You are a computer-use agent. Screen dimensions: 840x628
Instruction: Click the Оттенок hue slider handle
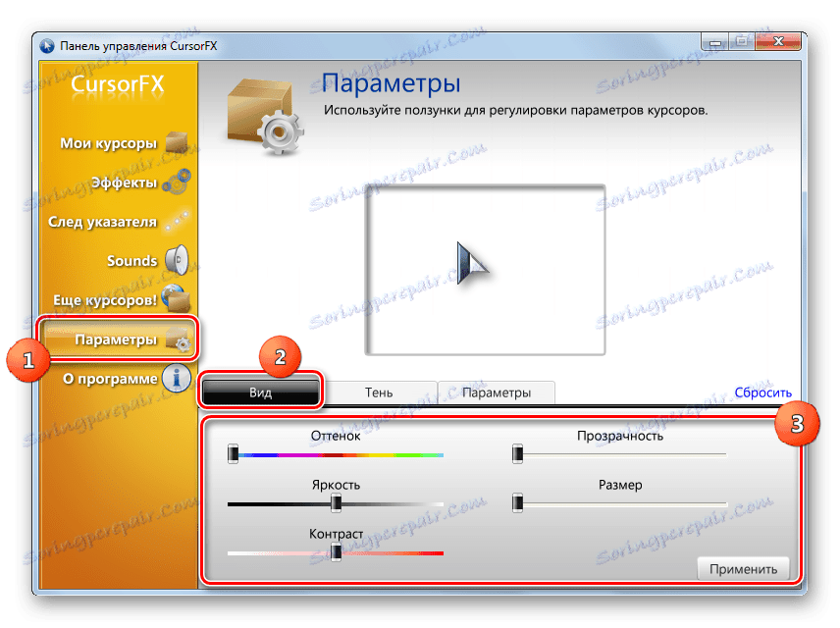click(233, 454)
